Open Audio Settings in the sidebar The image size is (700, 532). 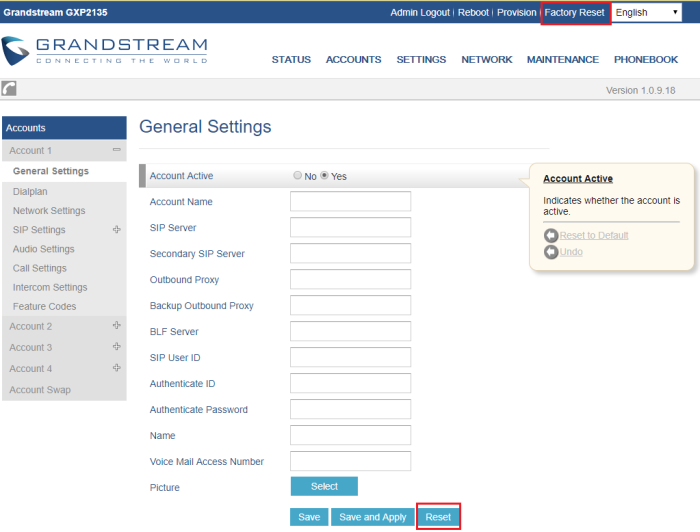coord(43,249)
